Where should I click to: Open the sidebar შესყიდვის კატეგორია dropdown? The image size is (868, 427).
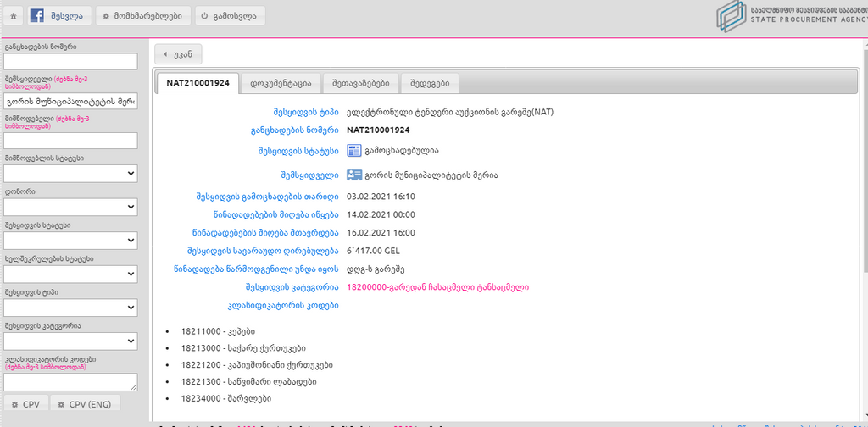pyautogui.click(x=70, y=341)
